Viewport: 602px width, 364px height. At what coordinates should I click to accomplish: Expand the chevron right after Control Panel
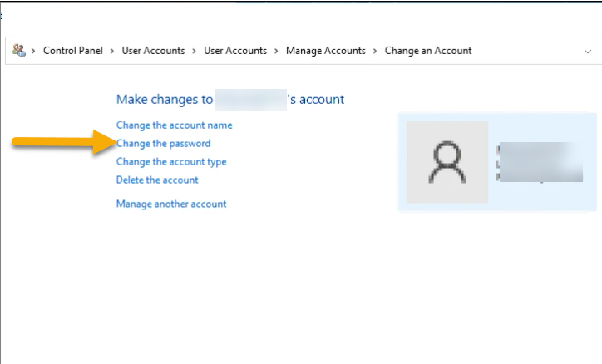[x=112, y=51]
